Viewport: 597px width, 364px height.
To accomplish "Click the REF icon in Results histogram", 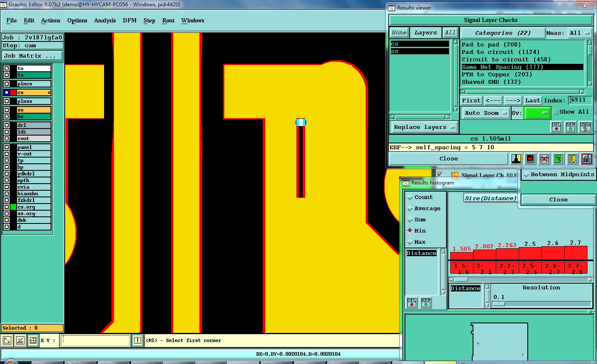I will 426,303.
